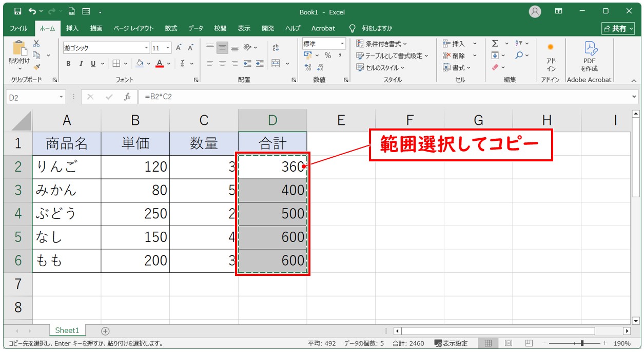Open the font name dropdown 游ゴシック
Screen dimensions: 644x352
pyautogui.click(x=147, y=48)
